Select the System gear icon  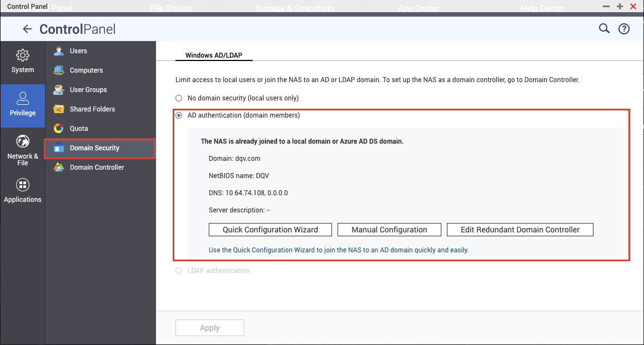23,55
